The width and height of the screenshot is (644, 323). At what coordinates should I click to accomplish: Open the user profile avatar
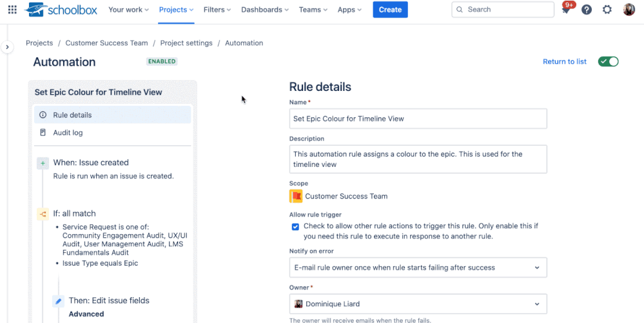(629, 10)
